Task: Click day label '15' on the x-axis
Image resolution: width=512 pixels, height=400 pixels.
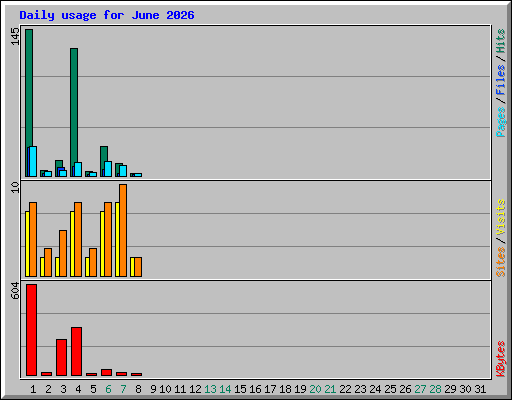Action: click(240, 389)
